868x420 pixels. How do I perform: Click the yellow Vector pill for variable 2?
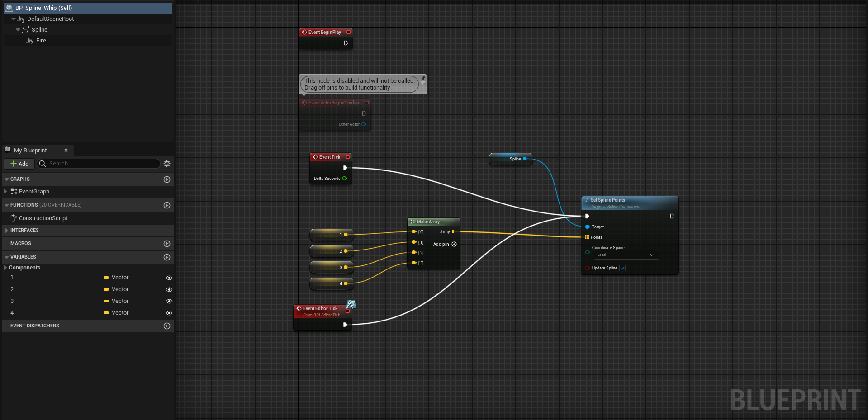[x=106, y=290]
